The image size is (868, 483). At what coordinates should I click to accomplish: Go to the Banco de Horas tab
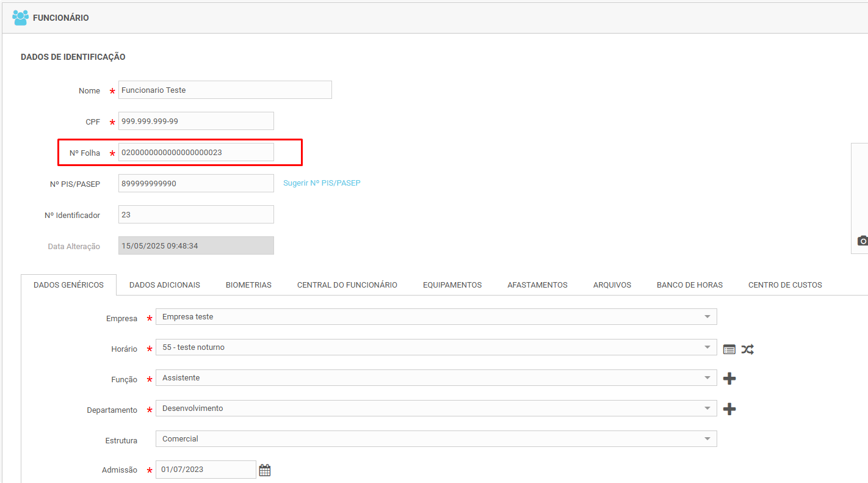(690, 285)
